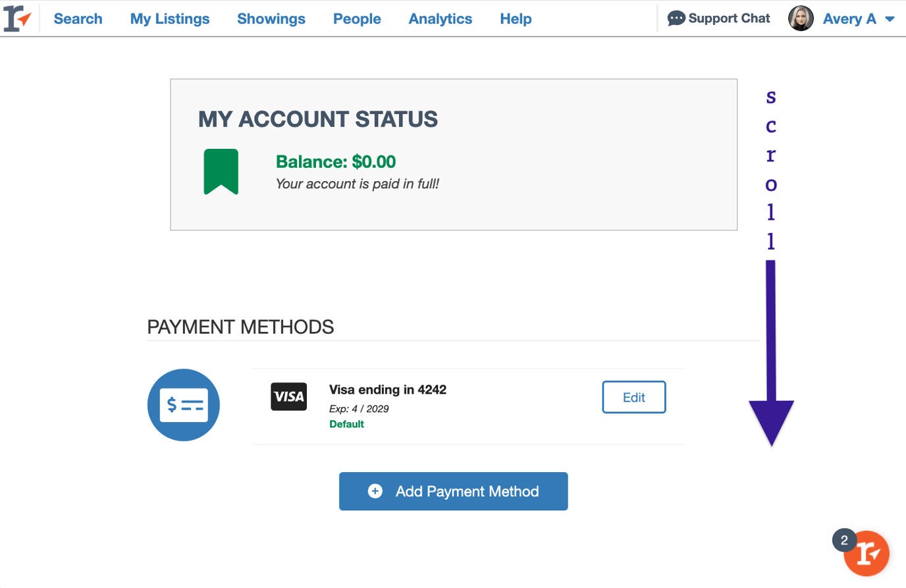
Task: Click the blue circular payment check icon
Action: 184,404
